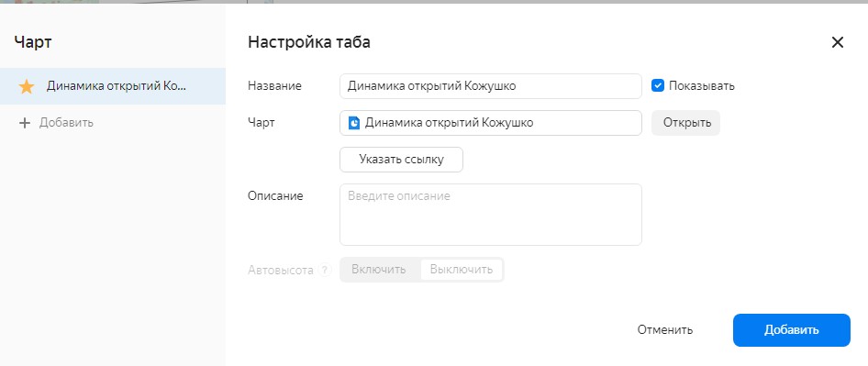Image resolution: width=868 pixels, height=366 pixels.
Task: Close the Настройка таба dialog with X
Action: click(838, 42)
